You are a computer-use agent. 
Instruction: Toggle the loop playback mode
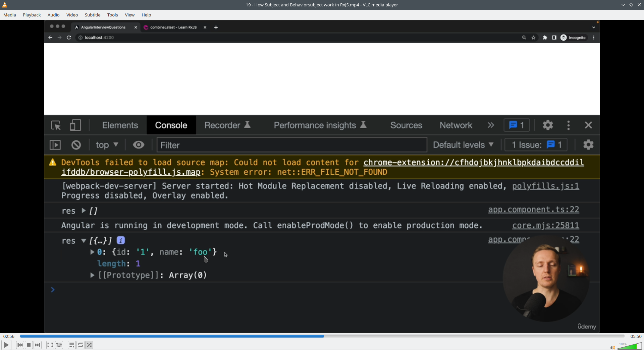(80, 345)
